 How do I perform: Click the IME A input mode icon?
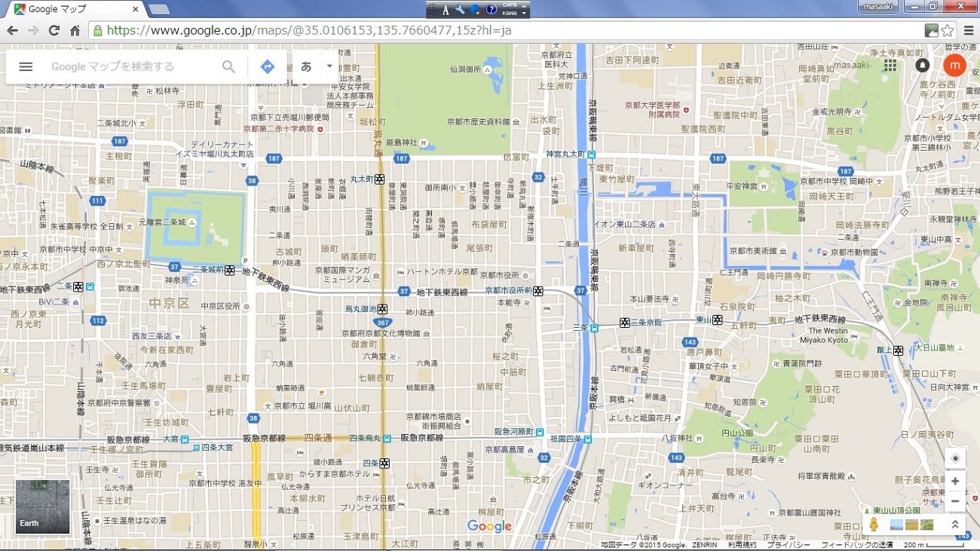446,9
